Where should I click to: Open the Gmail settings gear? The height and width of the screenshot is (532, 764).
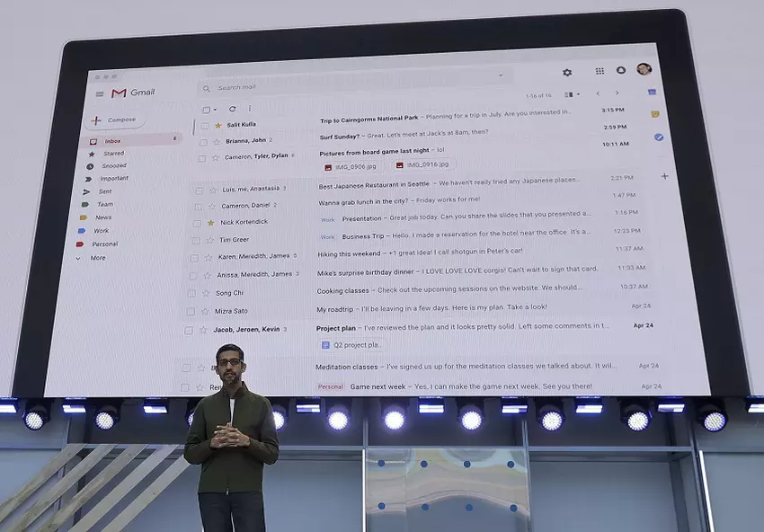point(567,72)
